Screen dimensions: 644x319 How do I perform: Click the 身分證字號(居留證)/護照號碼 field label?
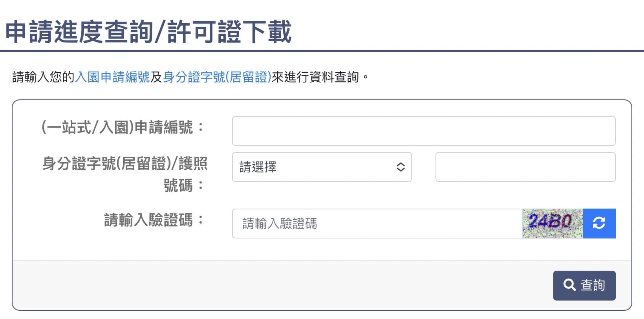point(125,174)
